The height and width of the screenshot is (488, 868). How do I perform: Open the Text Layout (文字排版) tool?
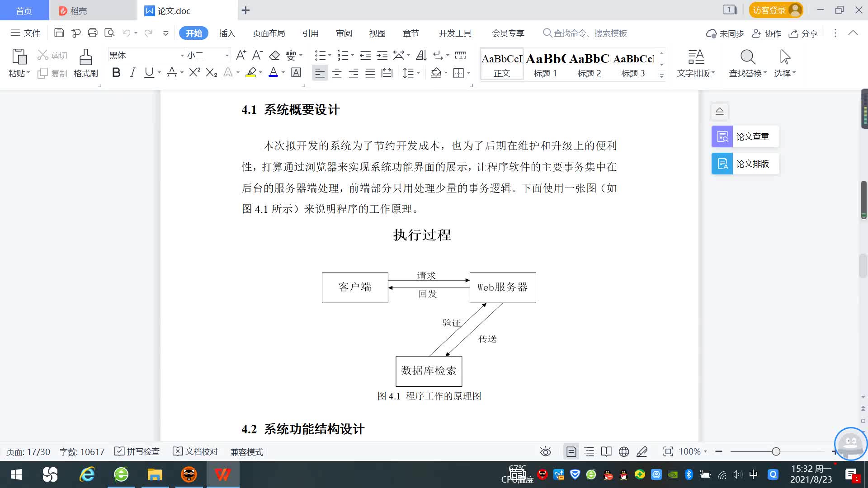click(696, 63)
